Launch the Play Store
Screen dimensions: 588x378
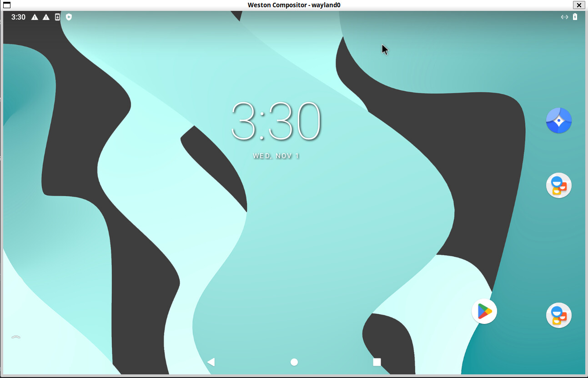pos(484,311)
